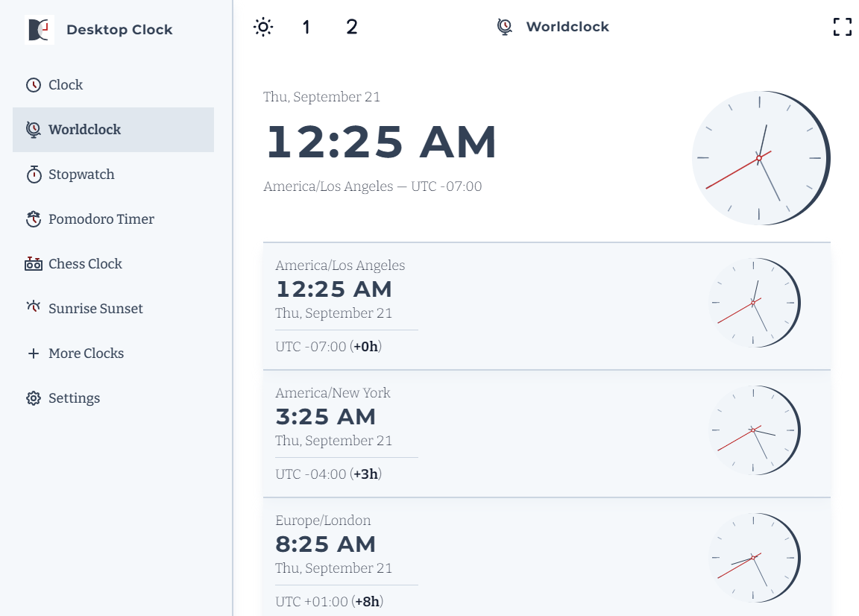Click the Stopwatch icon in sidebar
The width and height of the screenshot is (859, 616).
34,175
